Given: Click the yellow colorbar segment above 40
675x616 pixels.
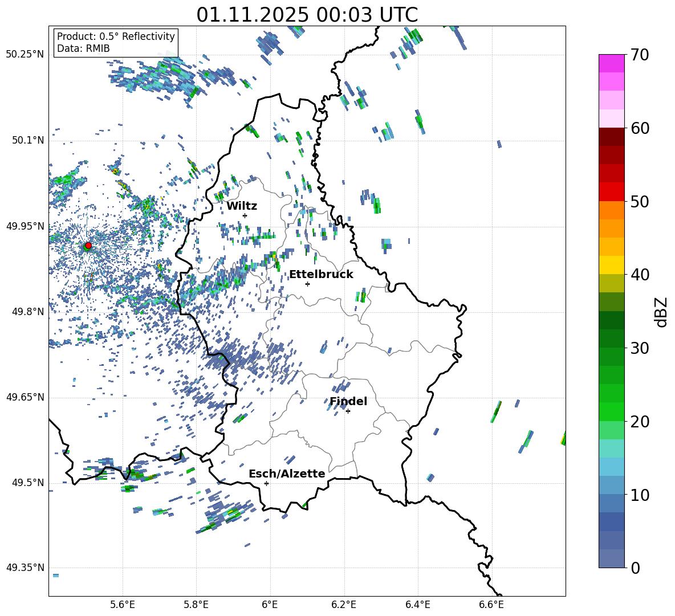Looking at the screenshot, I should pyautogui.click(x=612, y=265).
